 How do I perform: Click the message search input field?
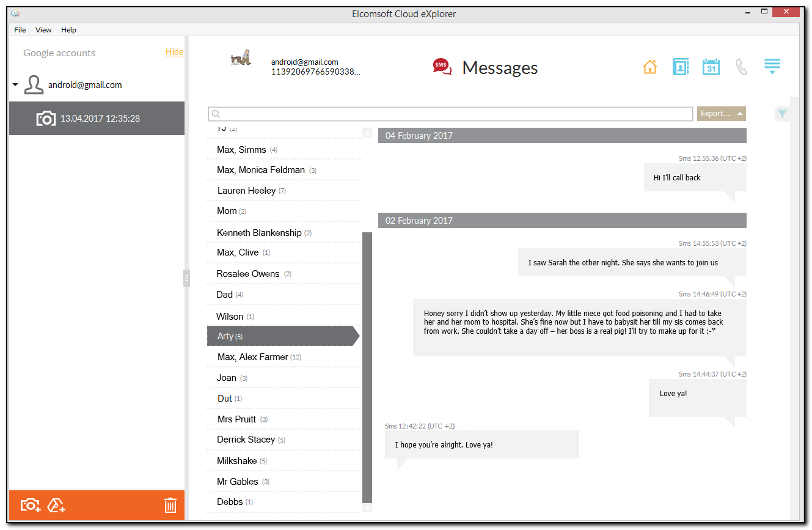point(450,114)
